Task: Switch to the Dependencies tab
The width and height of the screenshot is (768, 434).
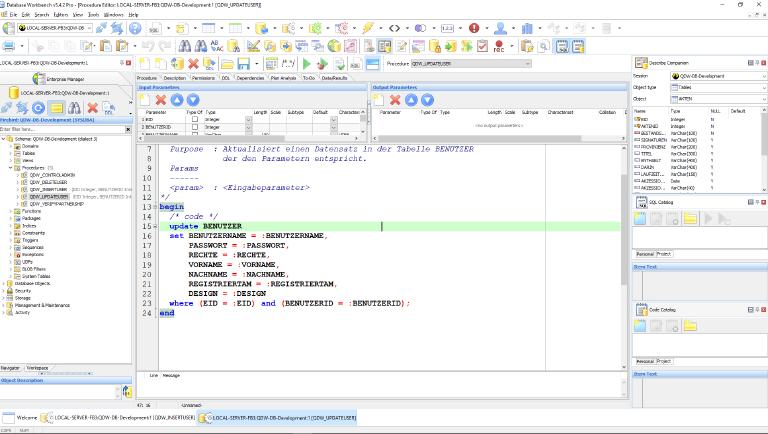Action: point(250,78)
